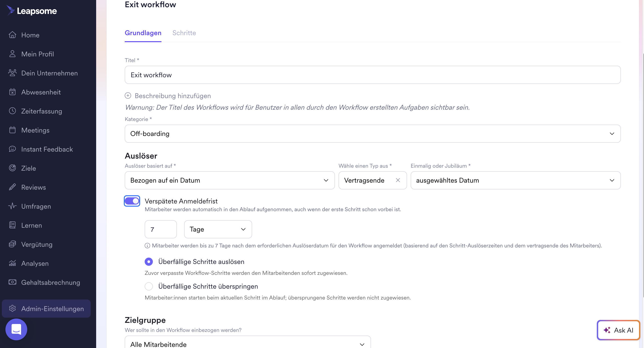Screen dimensions: 644x348
Task: Click the Umfragen pulse icon
Action: [12, 206]
